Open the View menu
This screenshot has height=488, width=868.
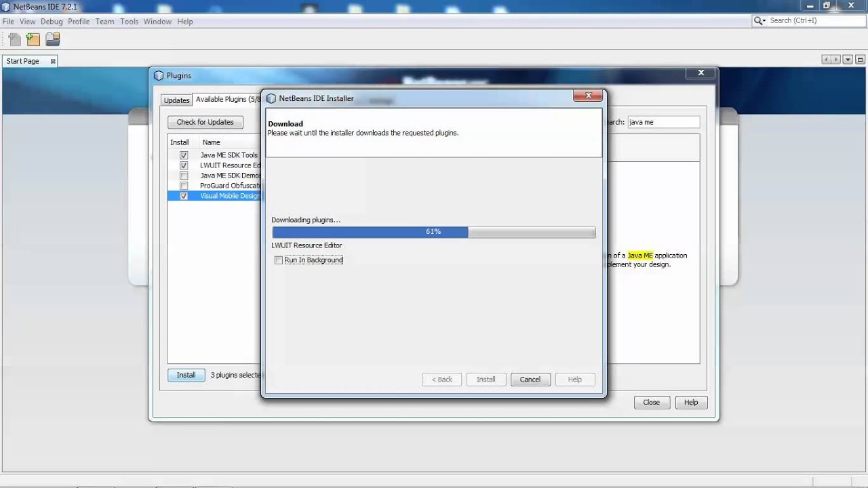(x=27, y=22)
